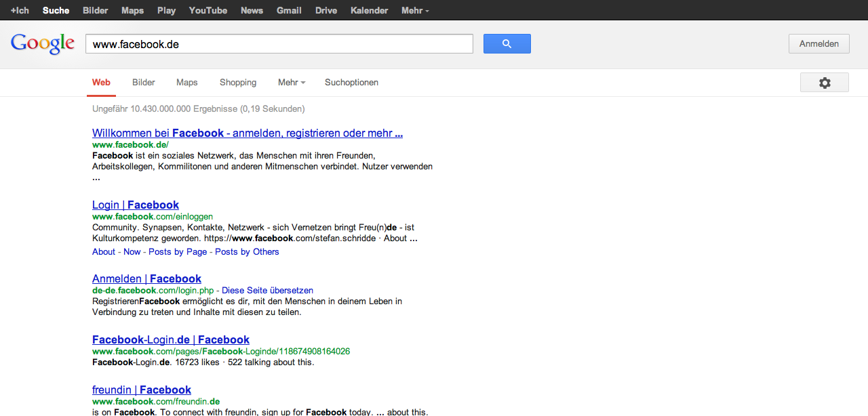Open the settings gear menu

[824, 83]
